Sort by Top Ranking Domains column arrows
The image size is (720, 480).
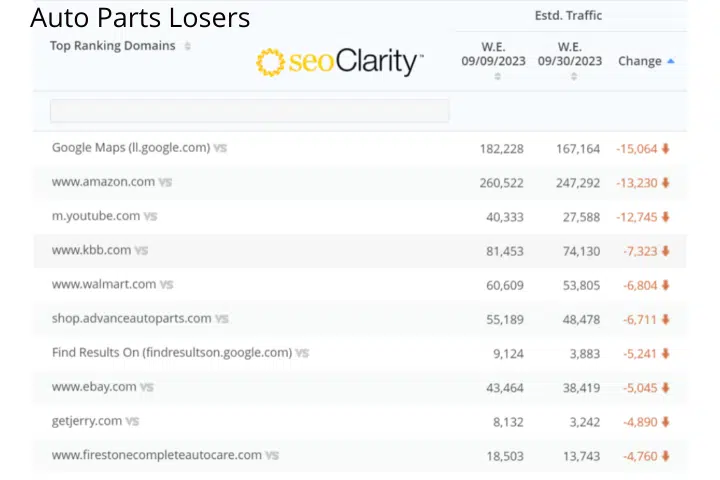pyautogui.click(x=187, y=46)
